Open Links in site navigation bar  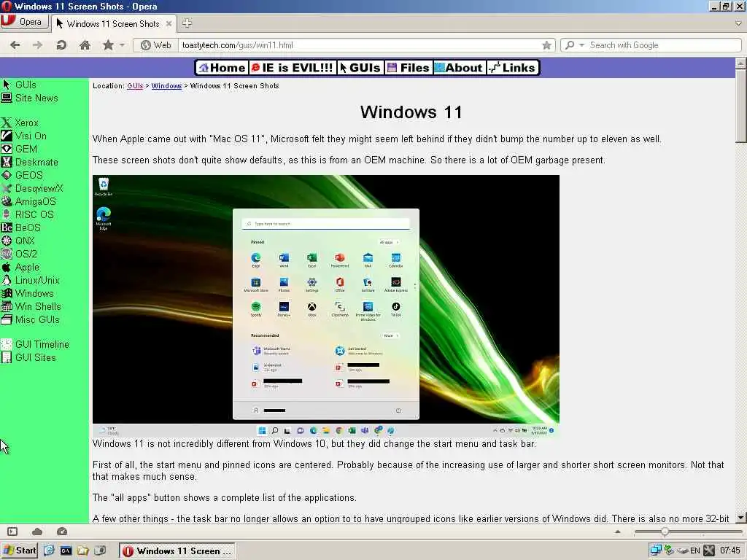click(x=513, y=68)
